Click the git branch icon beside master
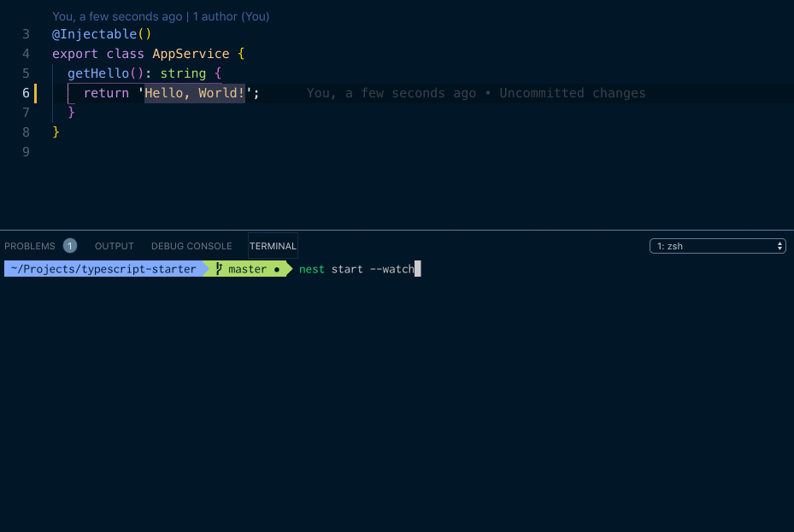This screenshot has height=532, width=794. [220, 269]
